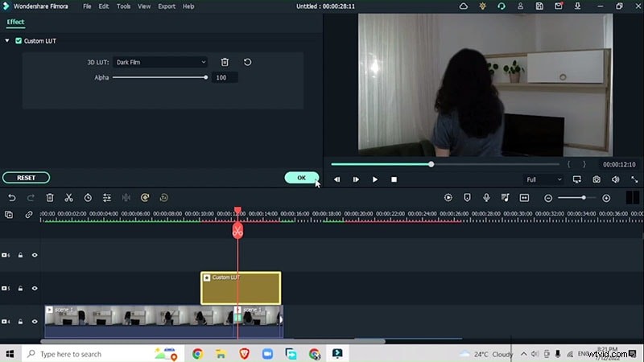Open the speed stopwatch tool
Image resolution: width=644 pixels, height=362 pixels.
[87, 197]
